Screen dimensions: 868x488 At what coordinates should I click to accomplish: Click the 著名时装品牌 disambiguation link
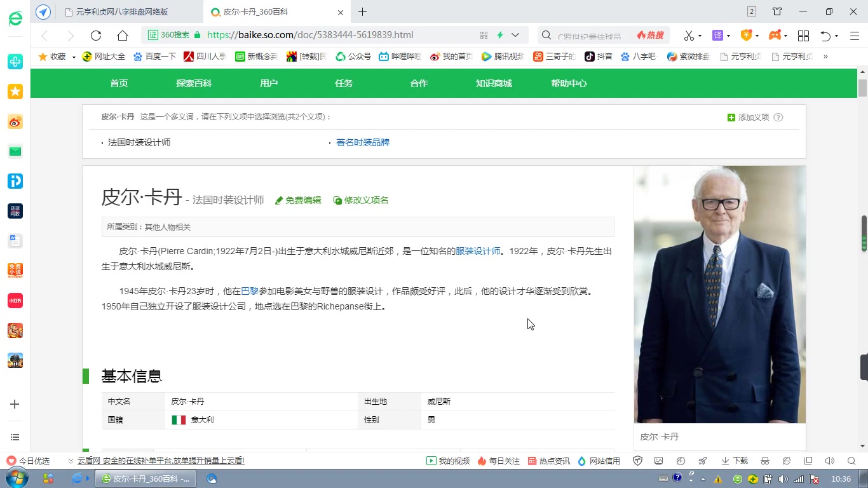tap(363, 142)
